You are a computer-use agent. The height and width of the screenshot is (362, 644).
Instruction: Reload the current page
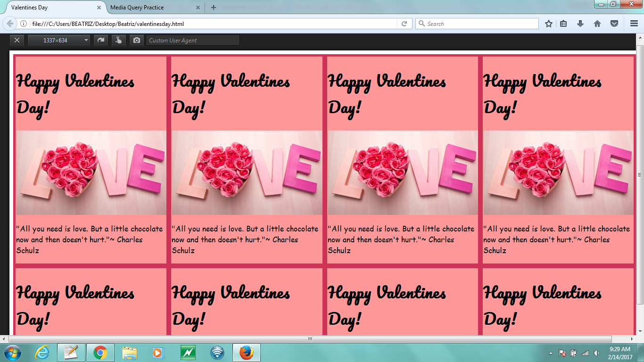pos(404,24)
